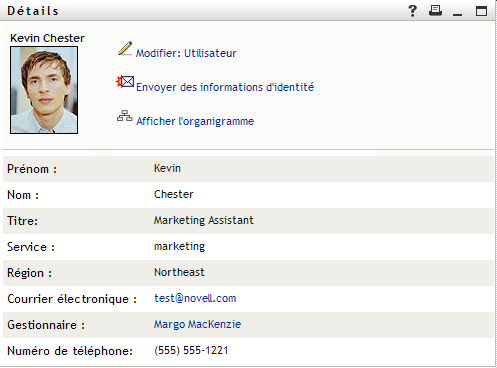Click the Gestionnaire : label
The width and height of the screenshot is (497, 368).
coord(46,325)
